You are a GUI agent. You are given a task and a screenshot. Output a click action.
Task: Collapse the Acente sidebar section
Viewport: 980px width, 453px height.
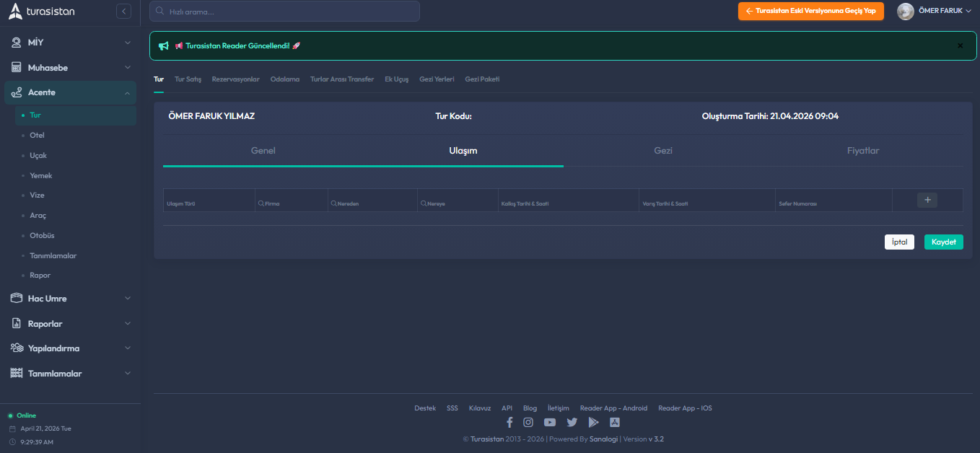pos(69,92)
